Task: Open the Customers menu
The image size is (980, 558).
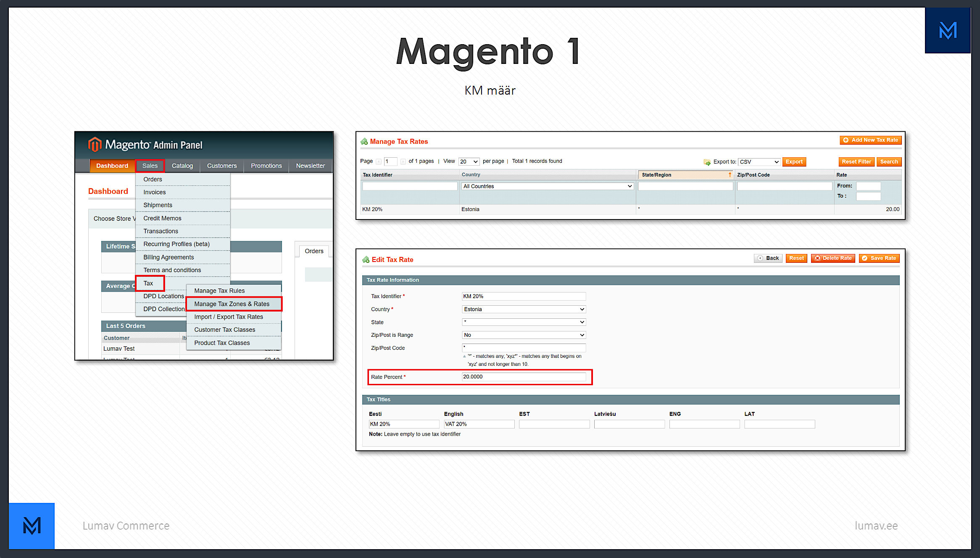Action: pyautogui.click(x=222, y=166)
